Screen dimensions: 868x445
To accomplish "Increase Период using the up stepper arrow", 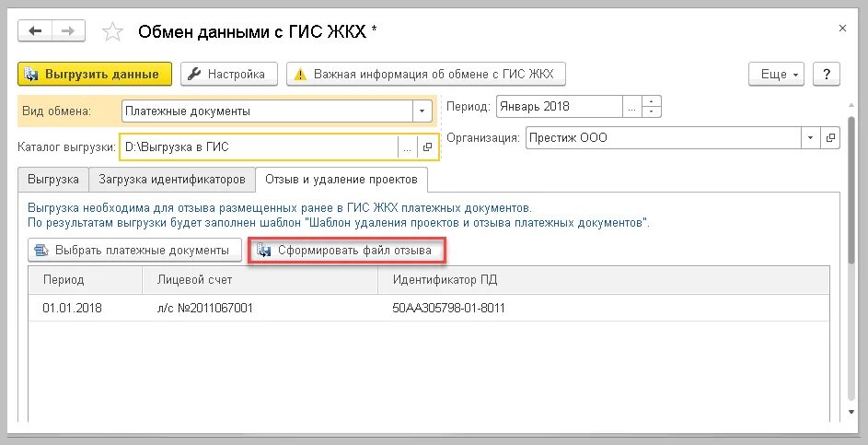I will click(x=652, y=101).
